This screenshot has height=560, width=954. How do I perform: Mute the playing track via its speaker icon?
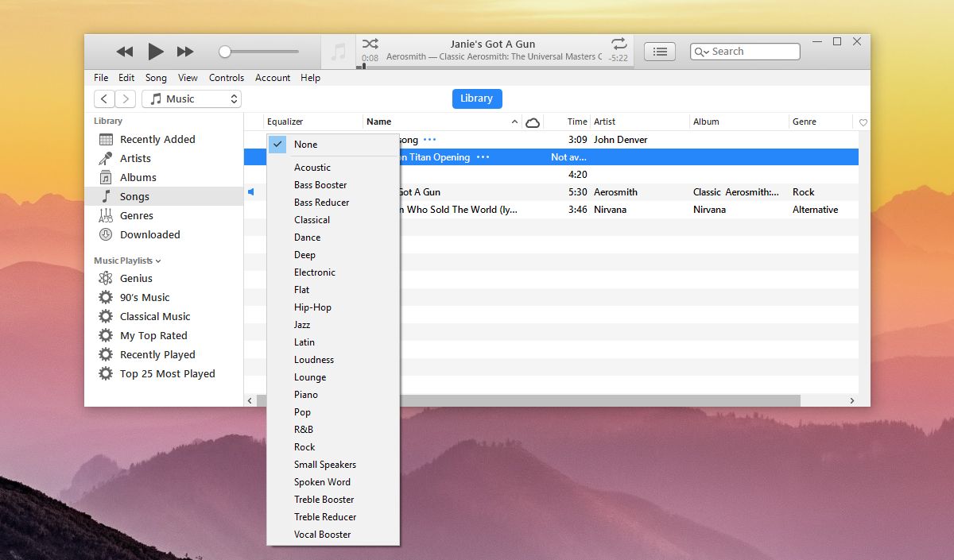tap(252, 191)
